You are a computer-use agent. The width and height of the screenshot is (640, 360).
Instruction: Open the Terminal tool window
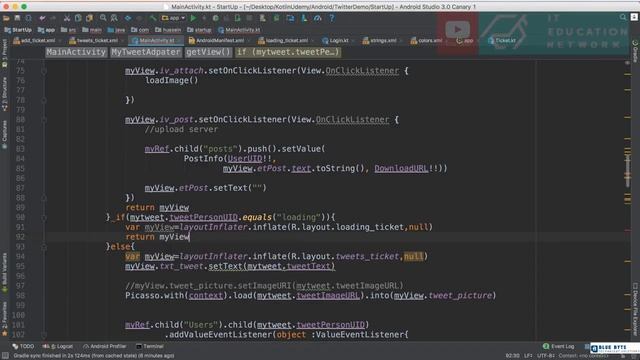[x=150, y=346]
